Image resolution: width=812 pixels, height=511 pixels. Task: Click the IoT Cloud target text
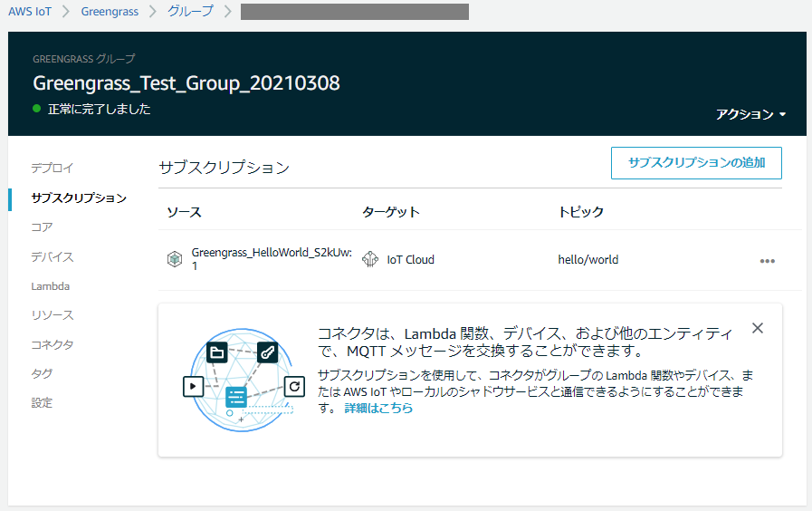coord(410,260)
